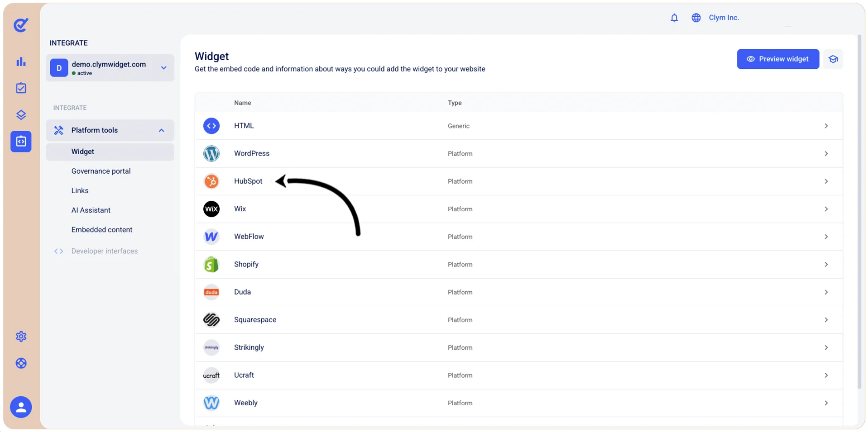This screenshot has width=868, height=432.
Task: Open the HubSpot platform row
Action: 518,181
